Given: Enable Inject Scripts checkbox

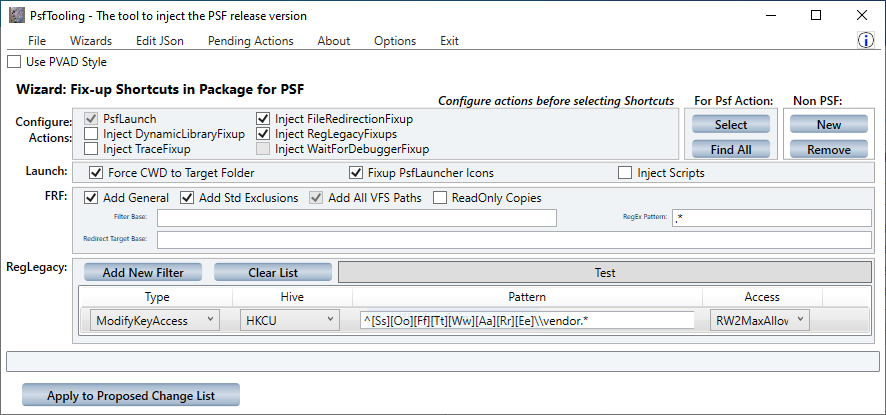Looking at the screenshot, I should (x=625, y=172).
